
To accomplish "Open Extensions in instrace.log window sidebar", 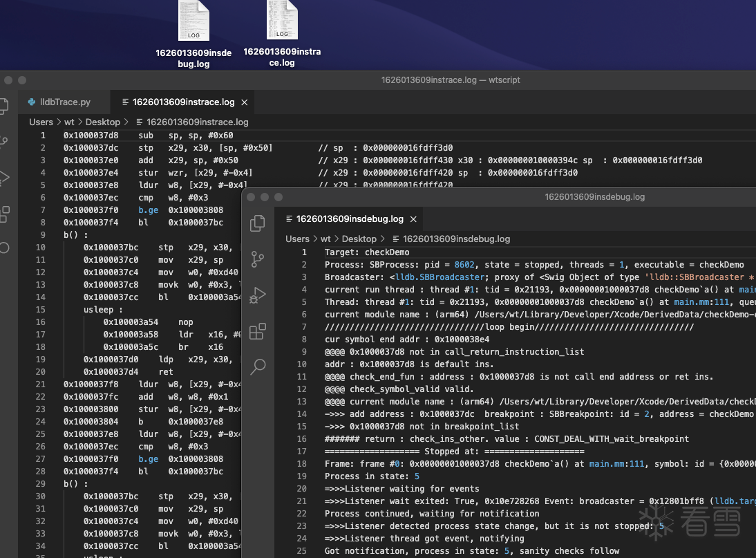I will coord(4,214).
